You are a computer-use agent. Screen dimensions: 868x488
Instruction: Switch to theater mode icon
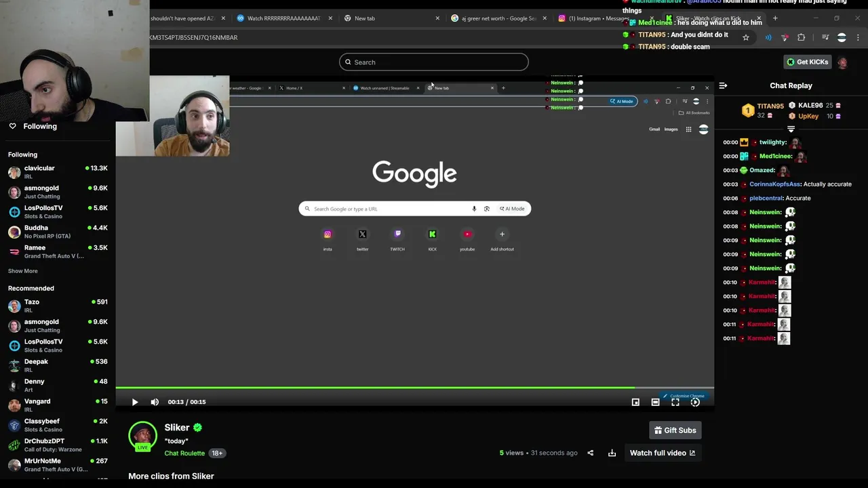655,402
